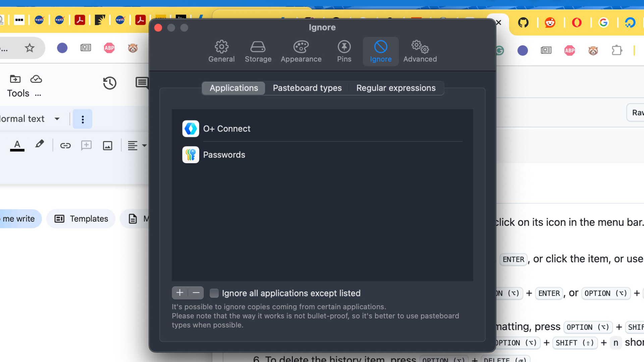Open the Appearance preferences pane
Screen dimensions: 644x362
[301, 51]
